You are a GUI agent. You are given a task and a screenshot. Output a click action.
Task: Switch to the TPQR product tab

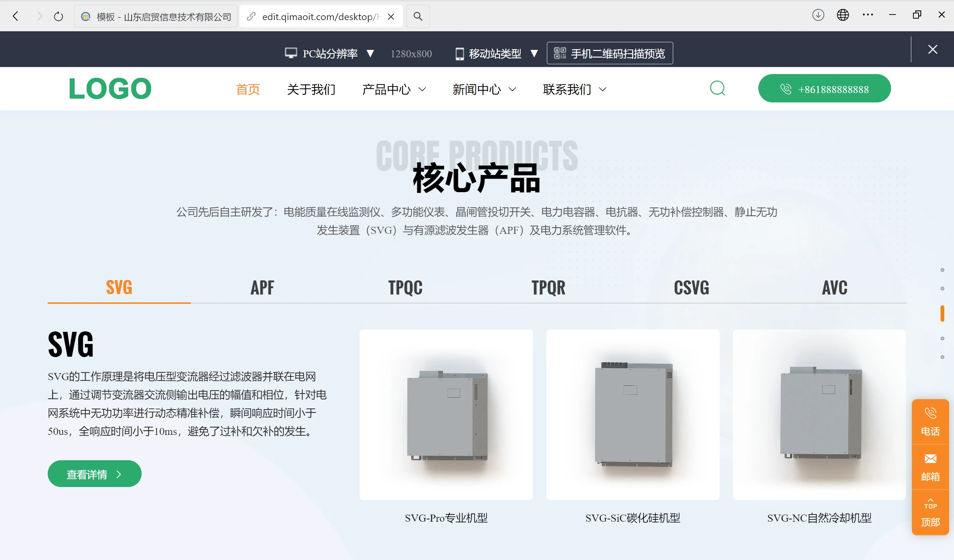pyautogui.click(x=549, y=287)
